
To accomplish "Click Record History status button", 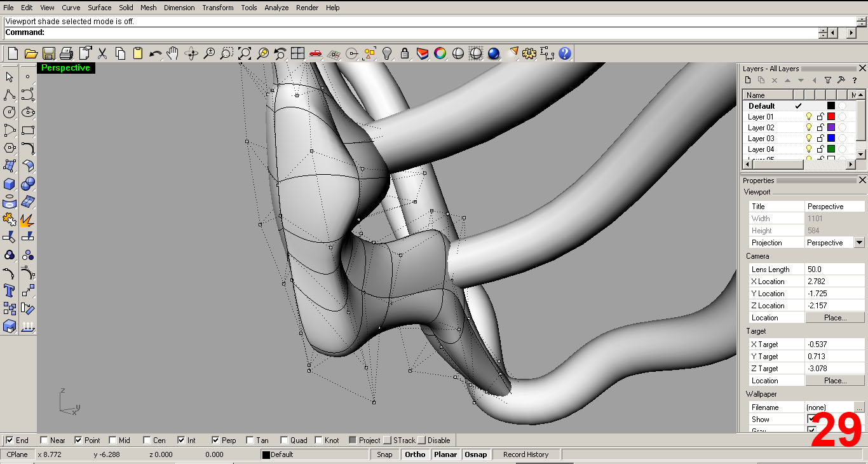I will (x=526, y=454).
